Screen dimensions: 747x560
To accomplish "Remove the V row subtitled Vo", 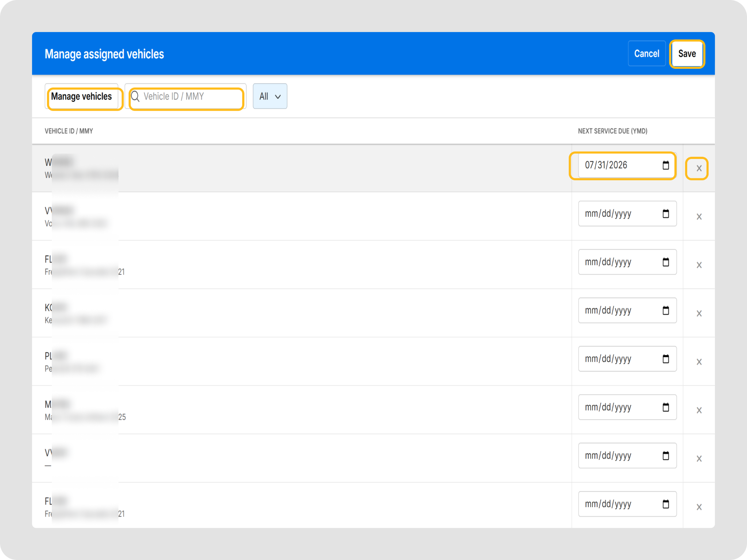I will [699, 217].
